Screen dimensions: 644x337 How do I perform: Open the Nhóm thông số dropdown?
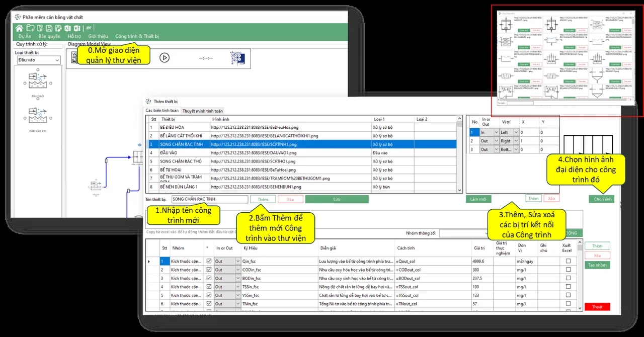pyautogui.click(x=463, y=233)
